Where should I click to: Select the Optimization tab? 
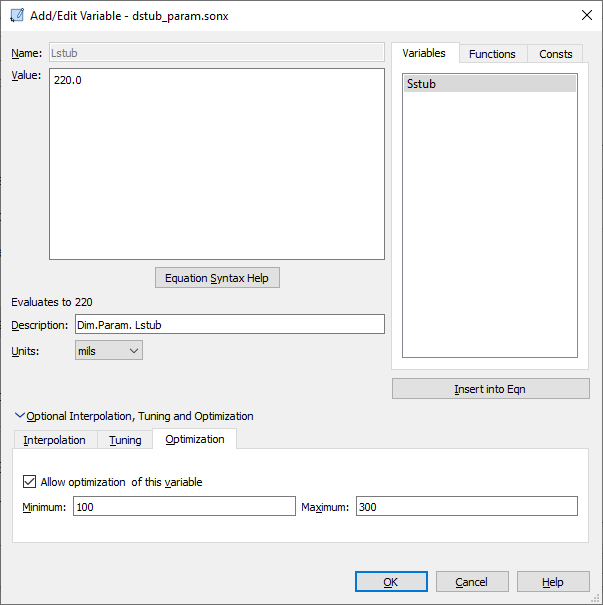click(194, 439)
